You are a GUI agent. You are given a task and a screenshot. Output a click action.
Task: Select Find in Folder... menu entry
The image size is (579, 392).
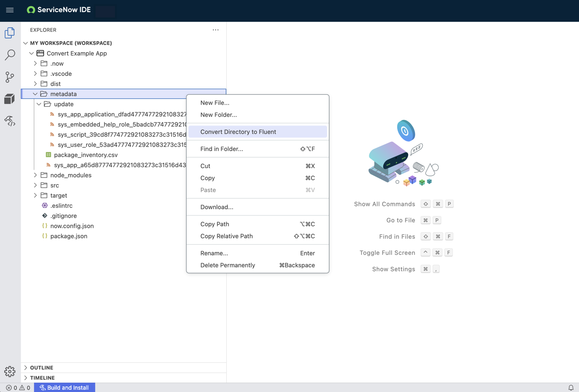[x=258, y=149]
